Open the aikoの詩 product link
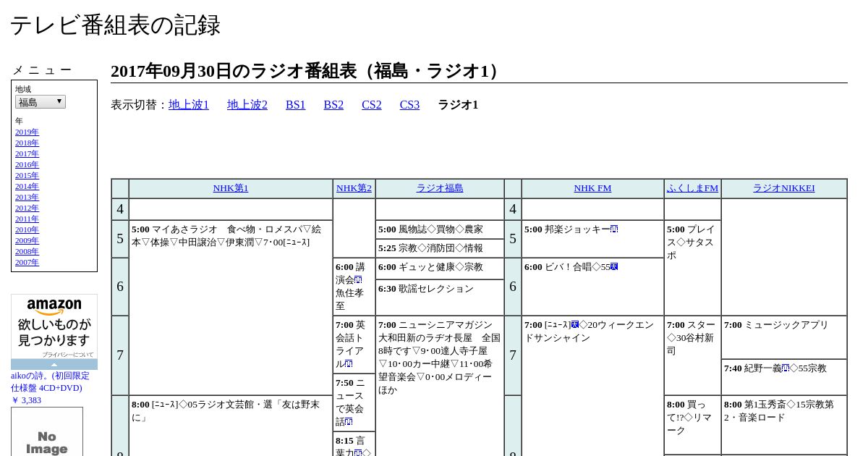The height and width of the screenshot is (456, 868). (51, 381)
